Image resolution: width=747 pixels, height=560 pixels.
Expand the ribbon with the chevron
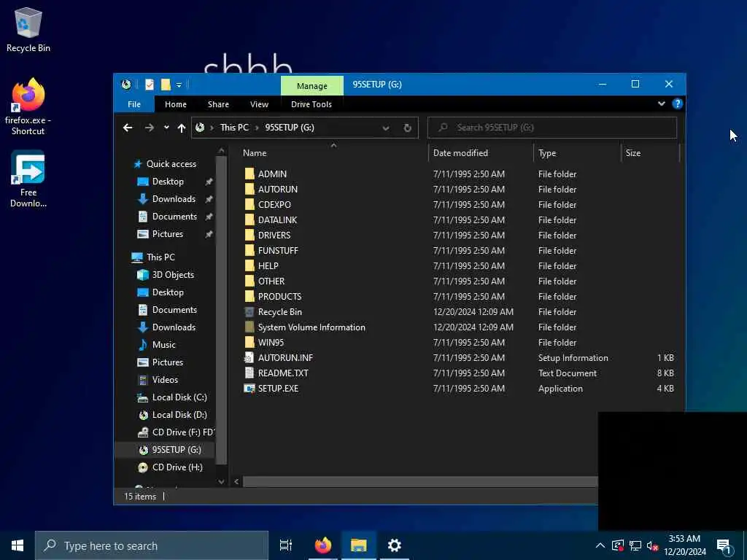click(x=661, y=104)
